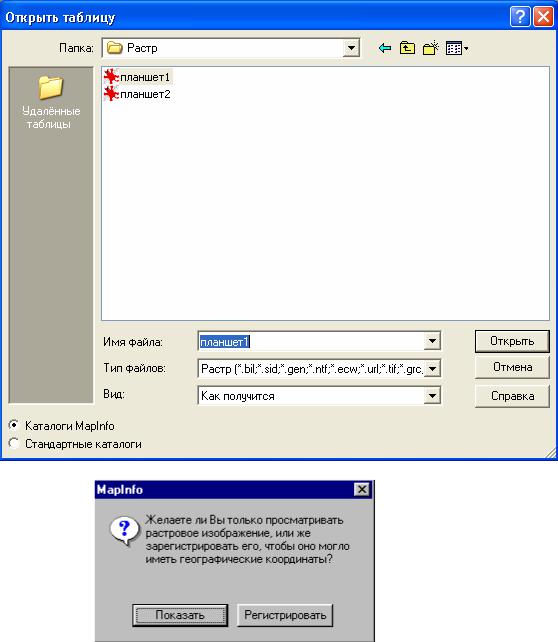Viewport: 558px width, 642px height.
Task: Click Регистрировать in the MapInfo dialog
Action: [285, 615]
